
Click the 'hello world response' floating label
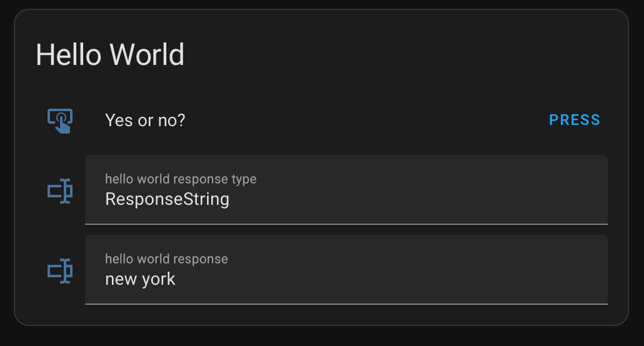tap(166, 259)
